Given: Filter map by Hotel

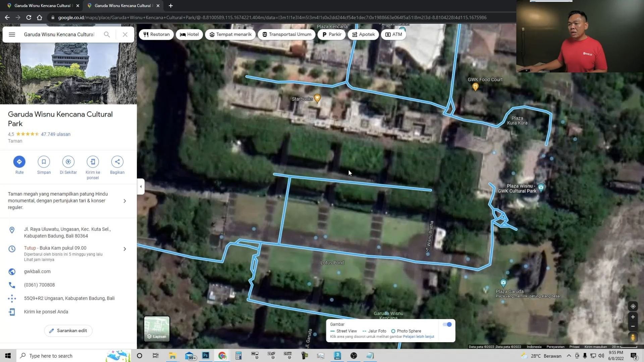Looking at the screenshot, I should click(189, 35).
